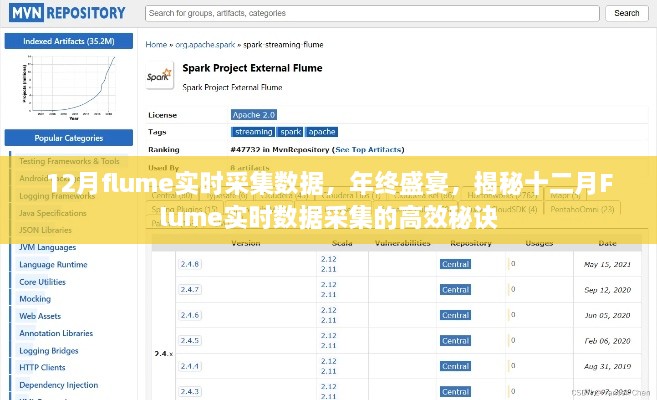Viewport: 657px width, 400px height.
Task: Click the Feb 06, 2020 date cell
Action: pos(607,341)
